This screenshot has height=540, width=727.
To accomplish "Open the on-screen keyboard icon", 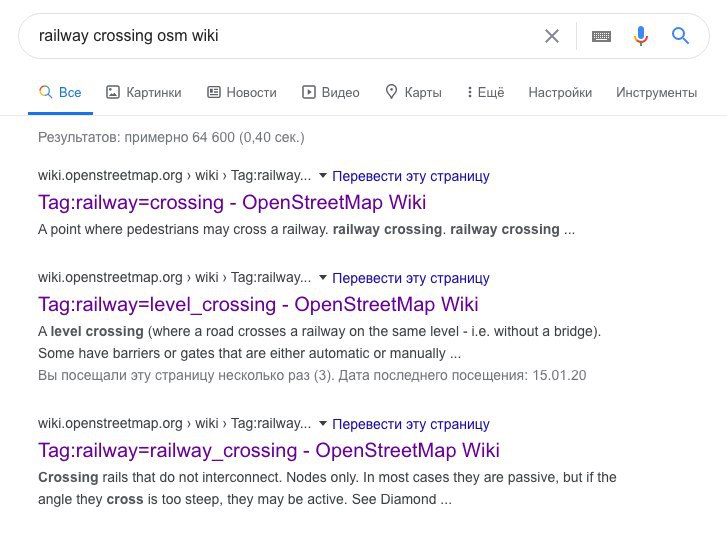I will coord(601,36).
